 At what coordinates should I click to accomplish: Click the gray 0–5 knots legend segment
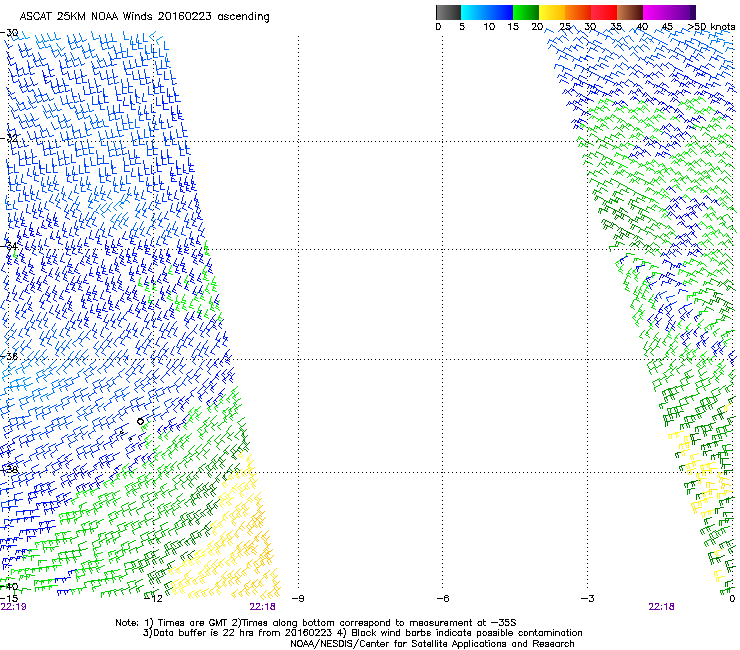click(448, 12)
